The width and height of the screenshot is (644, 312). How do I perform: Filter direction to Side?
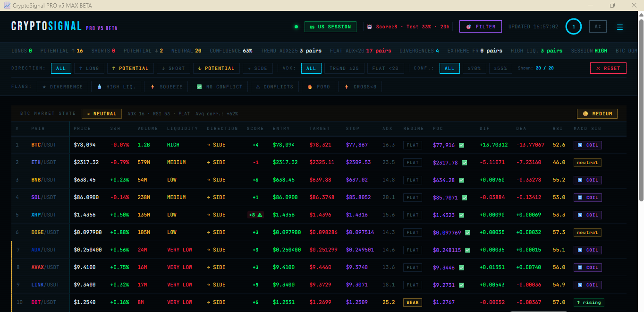pos(257,68)
